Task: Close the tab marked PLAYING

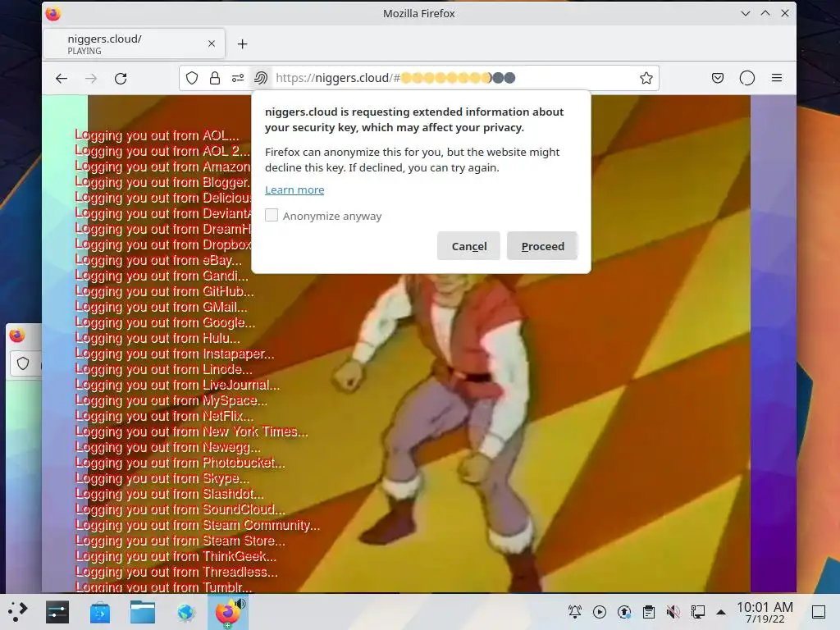Action: [x=212, y=43]
